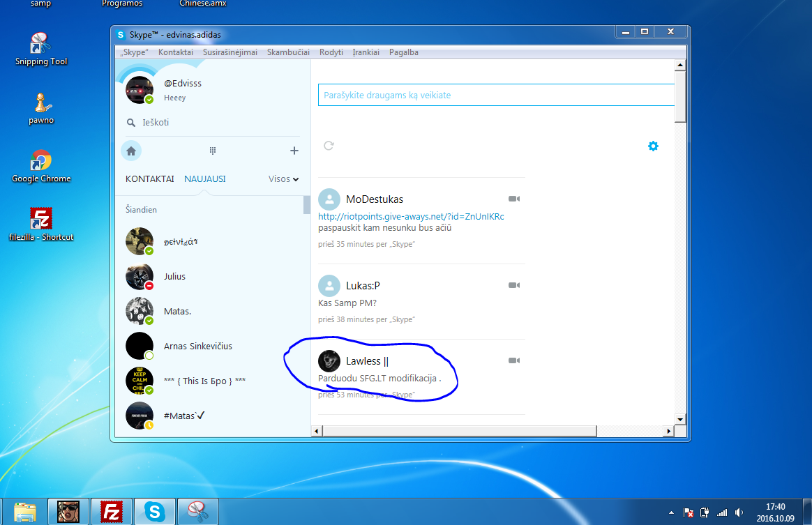812x525 pixels.
Task: Click the MoDestukas name
Action: point(375,199)
